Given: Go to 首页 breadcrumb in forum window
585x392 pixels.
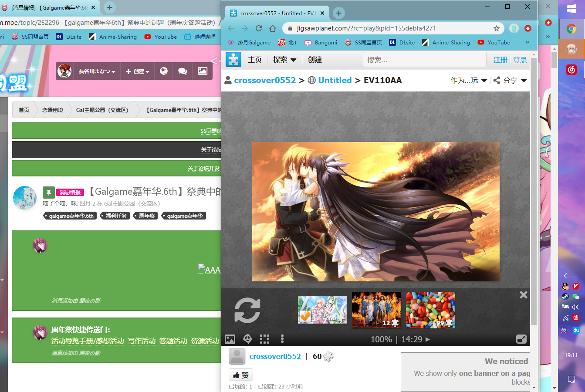Looking at the screenshot, I should (x=24, y=110).
